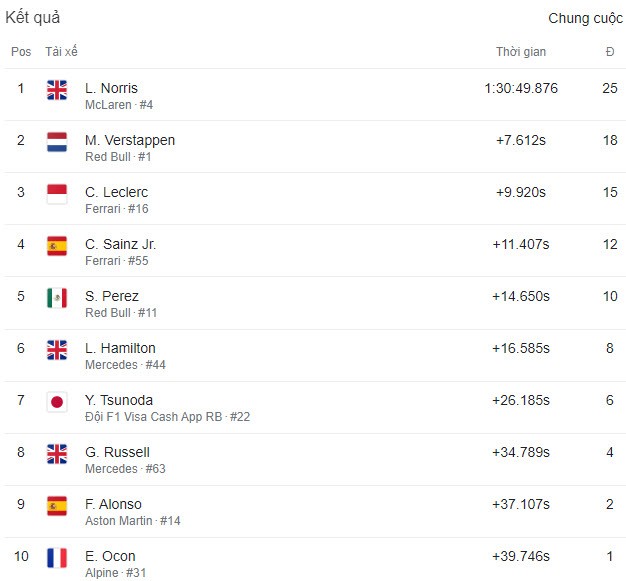Screen dimensions: 626x581
Task: Click the British flag beside L. Norris
Action: 57,90
